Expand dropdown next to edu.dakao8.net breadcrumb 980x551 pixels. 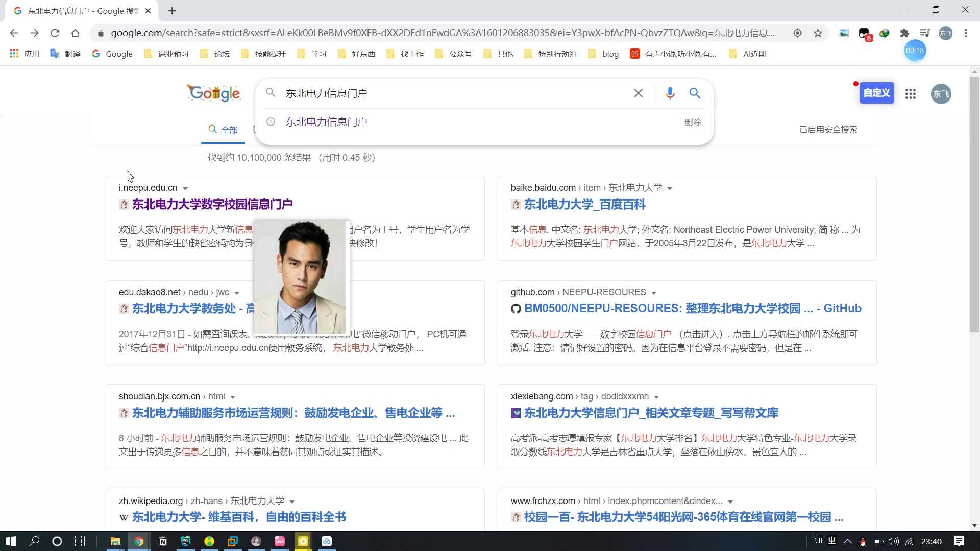click(237, 293)
